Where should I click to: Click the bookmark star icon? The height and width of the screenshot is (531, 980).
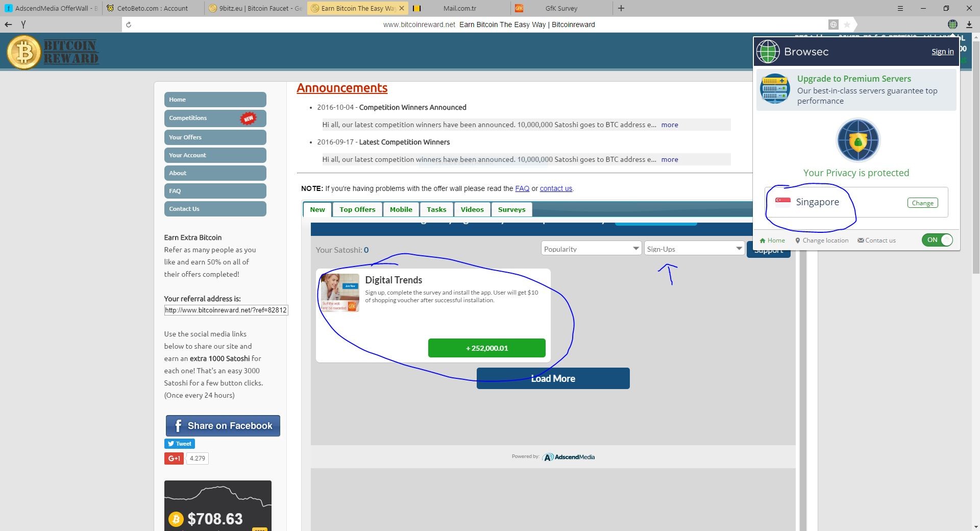(847, 25)
